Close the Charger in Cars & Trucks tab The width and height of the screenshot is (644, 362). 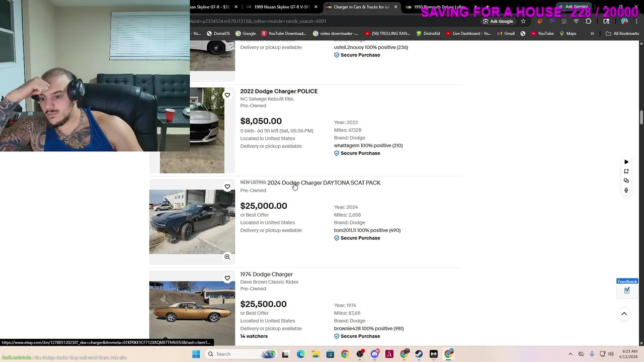click(395, 7)
